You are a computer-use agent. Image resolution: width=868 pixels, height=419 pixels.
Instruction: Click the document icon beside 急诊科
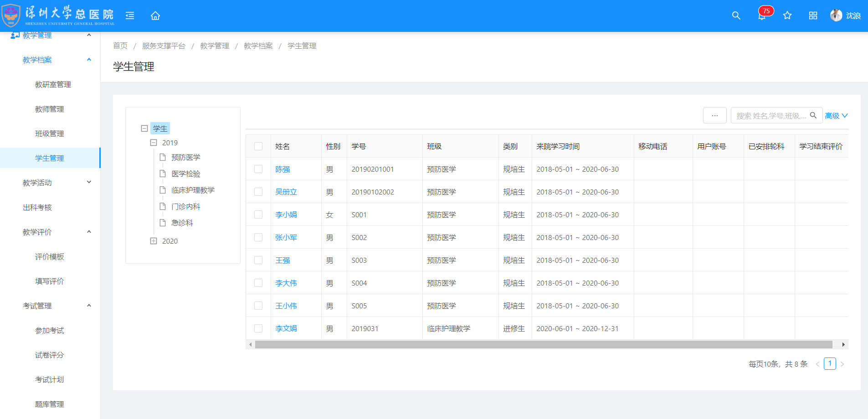click(163, 223)
